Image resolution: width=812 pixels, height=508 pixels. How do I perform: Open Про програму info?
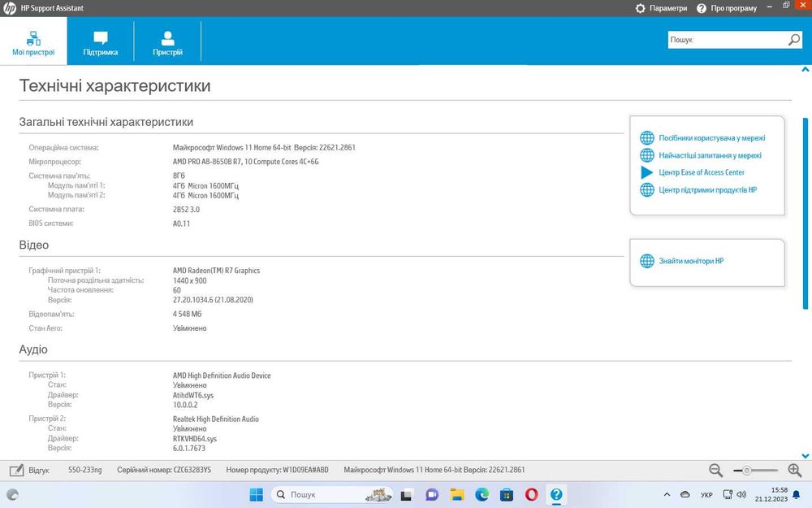(x=727, y=8)
